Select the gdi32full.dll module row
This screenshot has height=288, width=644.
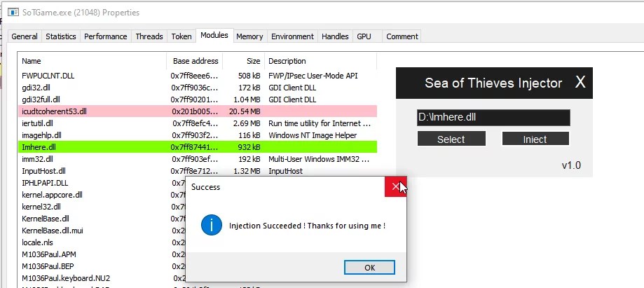198,100
